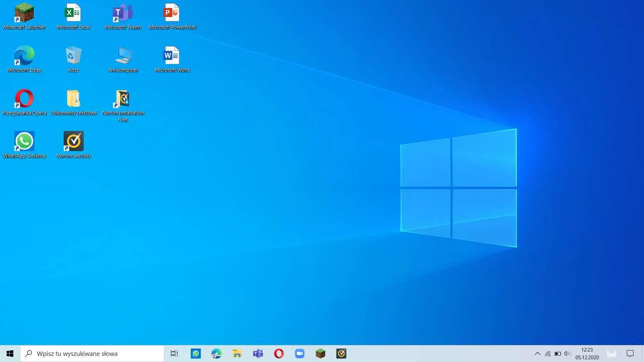Open the Microsoft Excel desktop shortcut
This screenshot has height=362, width=644.
[73, 17]
